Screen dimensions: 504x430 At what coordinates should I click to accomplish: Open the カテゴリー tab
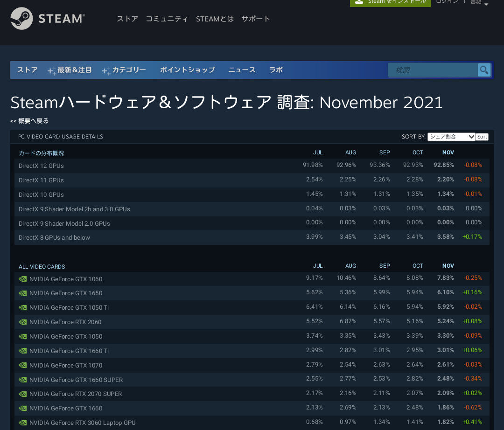pyautogui.click(x=129, y=69)
